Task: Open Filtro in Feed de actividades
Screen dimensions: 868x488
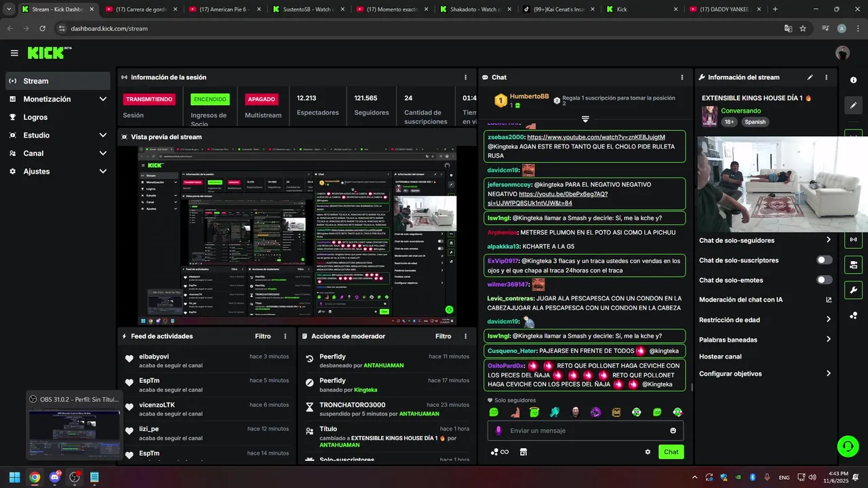Action: (262, 336)
